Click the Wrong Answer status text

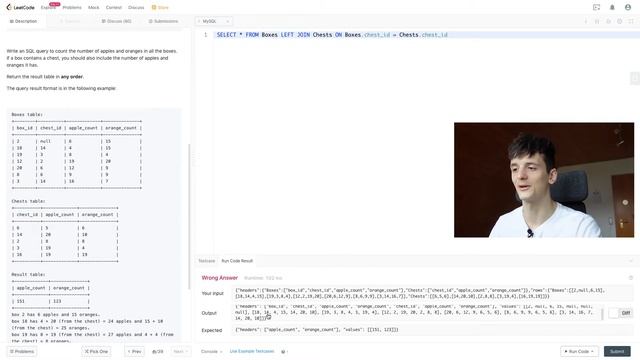coord(220,278)
